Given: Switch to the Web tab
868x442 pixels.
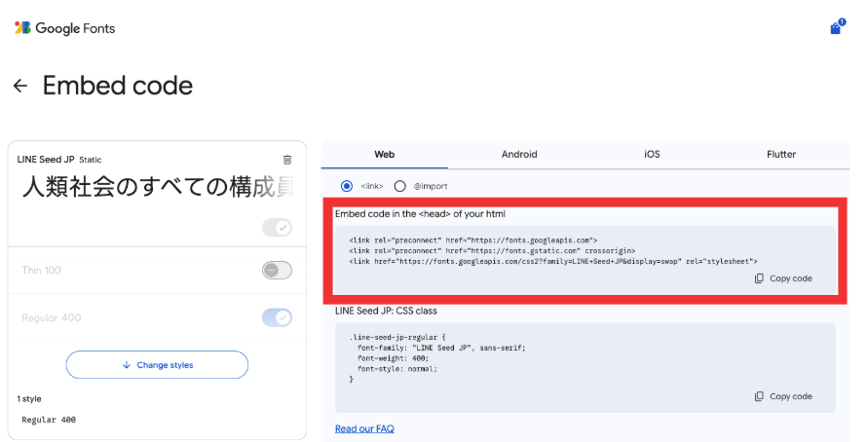Looking at the screenshot, I should tap(385, 154).
